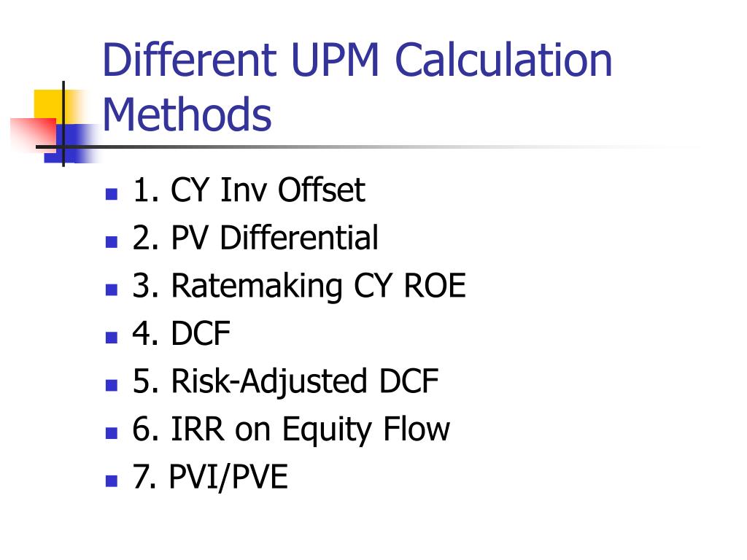The height and width of the screenshot is (560, 747).
Task: Click the word 'Methods' in the title
Action: tap(187, 114)
